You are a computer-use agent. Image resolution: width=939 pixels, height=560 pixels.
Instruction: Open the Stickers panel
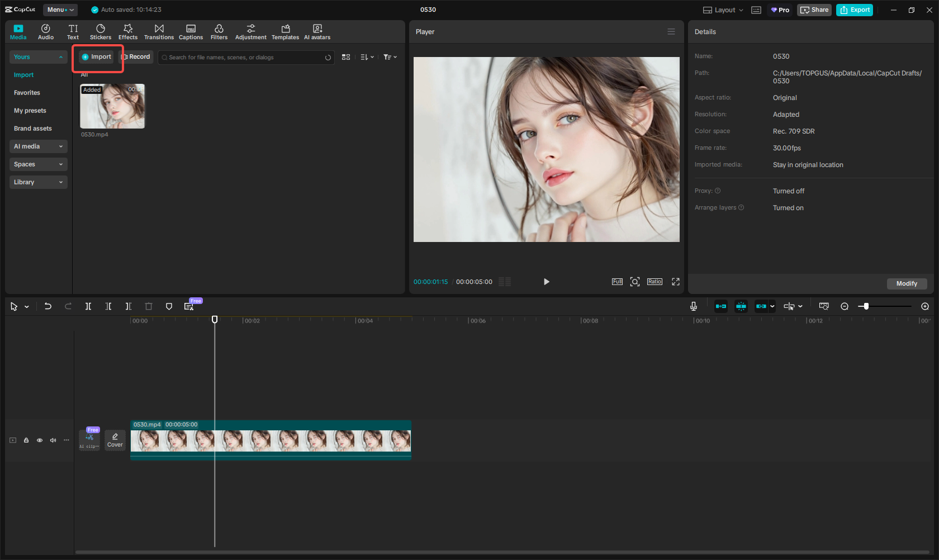click(x=101, y=31)
